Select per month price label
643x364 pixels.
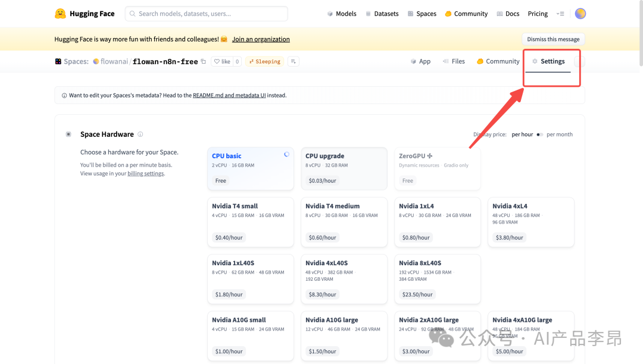coord(559,134)
